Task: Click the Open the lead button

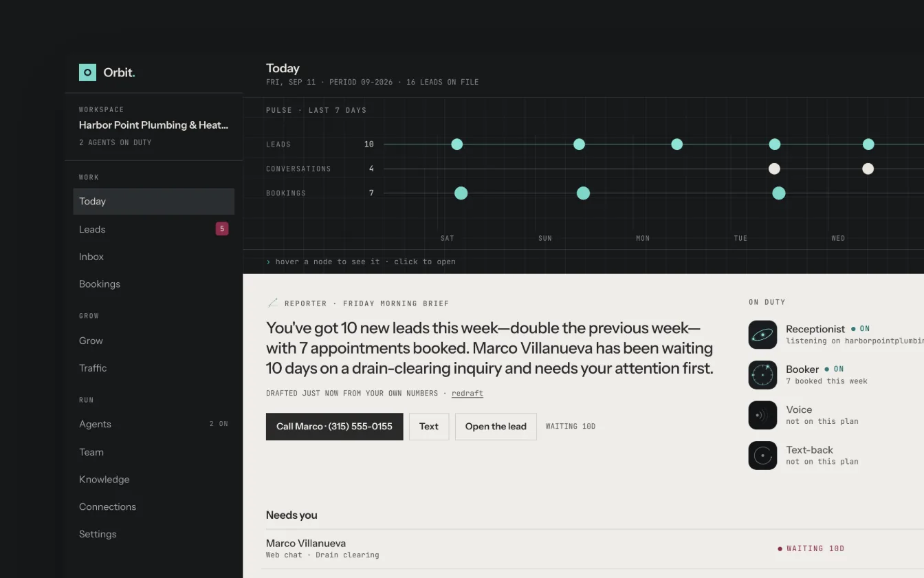Action: [496, 427]
